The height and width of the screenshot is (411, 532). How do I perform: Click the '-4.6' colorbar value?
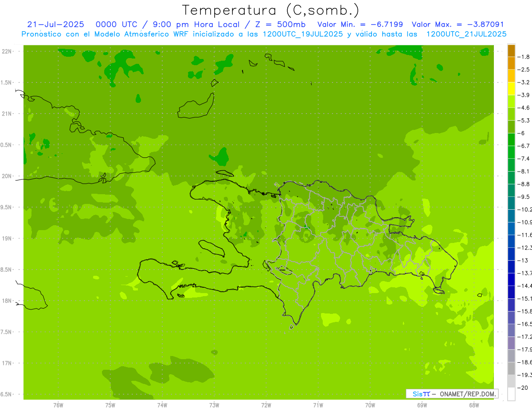point(524,108)
